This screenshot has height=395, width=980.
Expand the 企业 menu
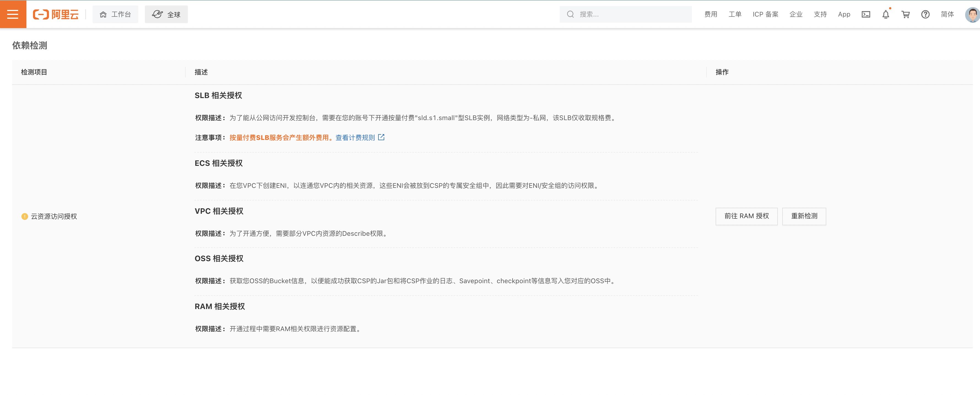(796, 14)
